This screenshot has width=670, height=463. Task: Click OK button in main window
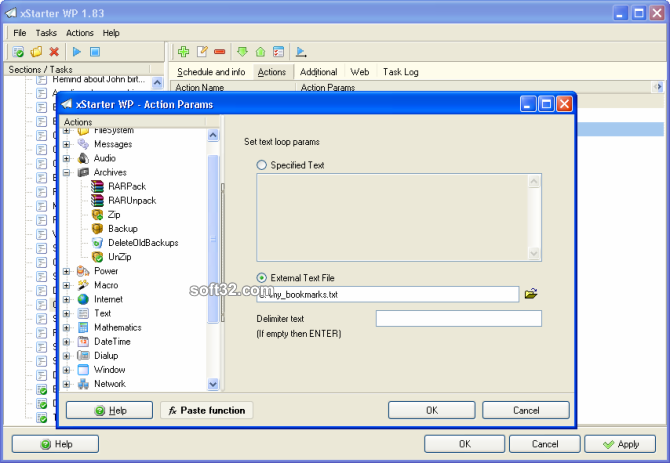tap(464, 444)
